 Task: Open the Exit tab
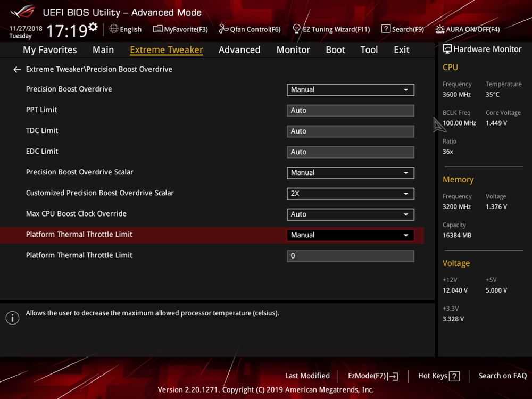[401, 50]
